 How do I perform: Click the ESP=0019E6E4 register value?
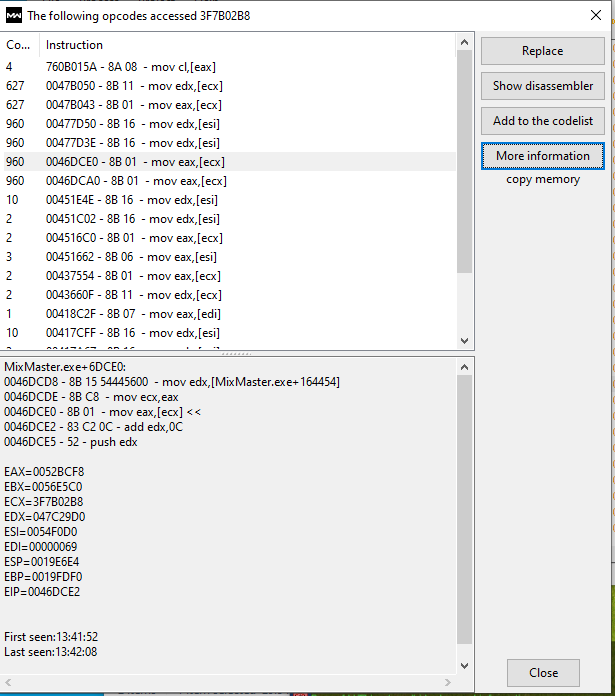click(x=42, y=562)
